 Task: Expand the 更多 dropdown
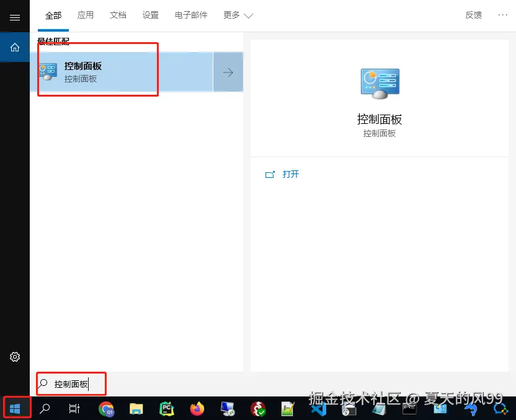(238, 15)
